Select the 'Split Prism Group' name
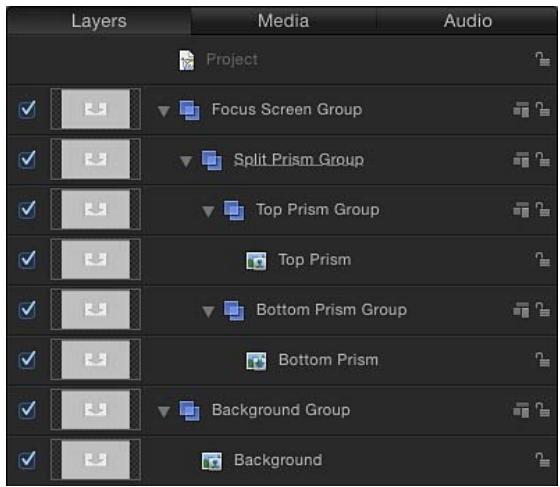The width and height of the screenshot is (560, 487). 299,160
